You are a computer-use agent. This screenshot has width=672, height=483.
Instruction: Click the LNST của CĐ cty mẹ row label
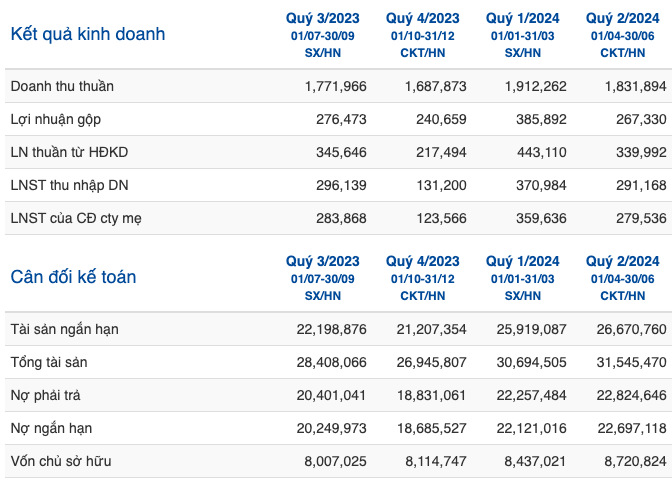pos(76,218)
